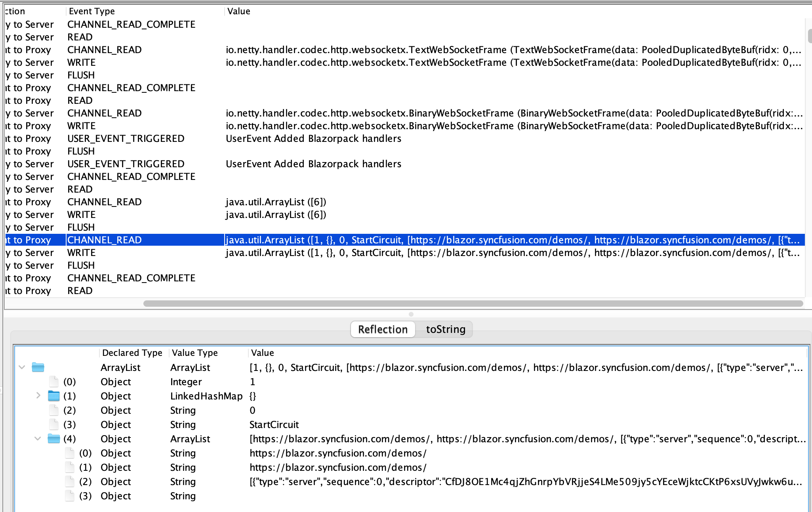Click the Declared Type column header
The height and width of the screenshot is (512, 812).
(132, 353)
